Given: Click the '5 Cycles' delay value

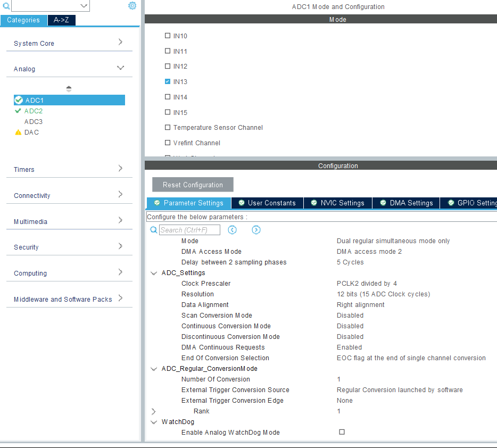Looking at the screenshot, I should point(350,262).
